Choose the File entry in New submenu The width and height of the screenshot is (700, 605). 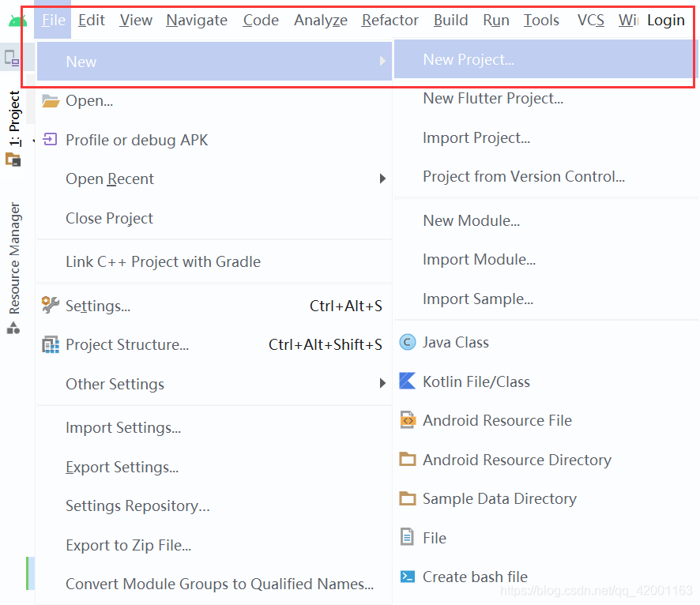pos(546,538)
